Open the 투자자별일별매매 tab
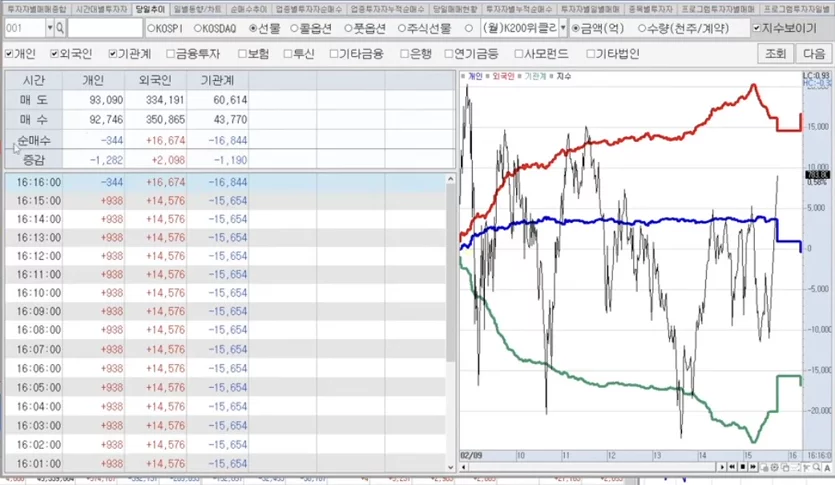The width and height of the screenshot is (835, 485). click(590, 9)
